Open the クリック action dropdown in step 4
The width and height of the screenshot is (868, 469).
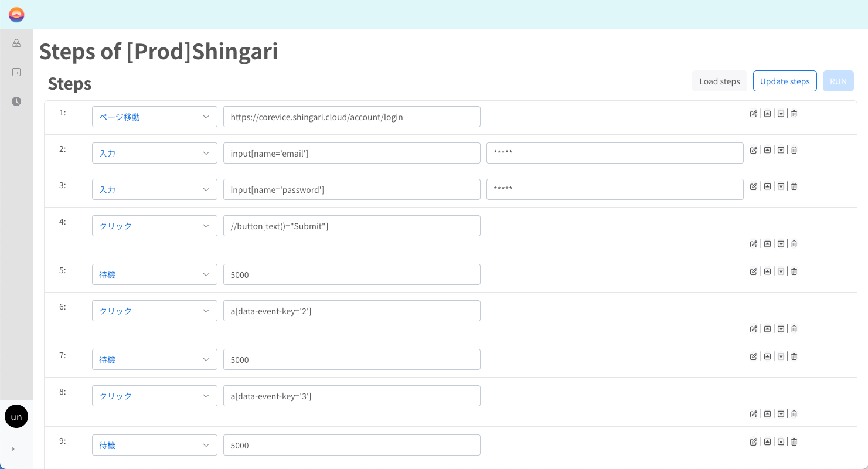(x=154, y=226)
